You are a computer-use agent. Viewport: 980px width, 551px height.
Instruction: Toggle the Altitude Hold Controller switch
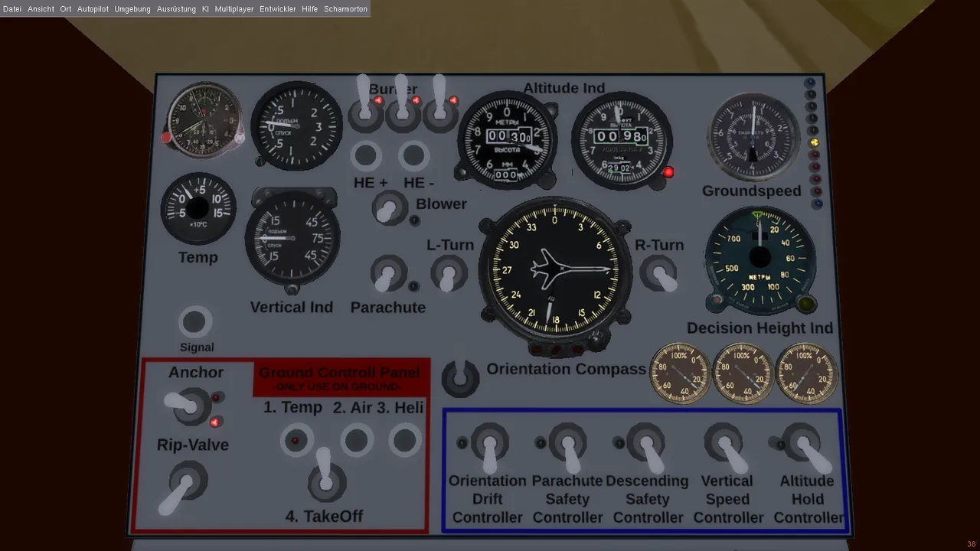click(x=805, y=447)
